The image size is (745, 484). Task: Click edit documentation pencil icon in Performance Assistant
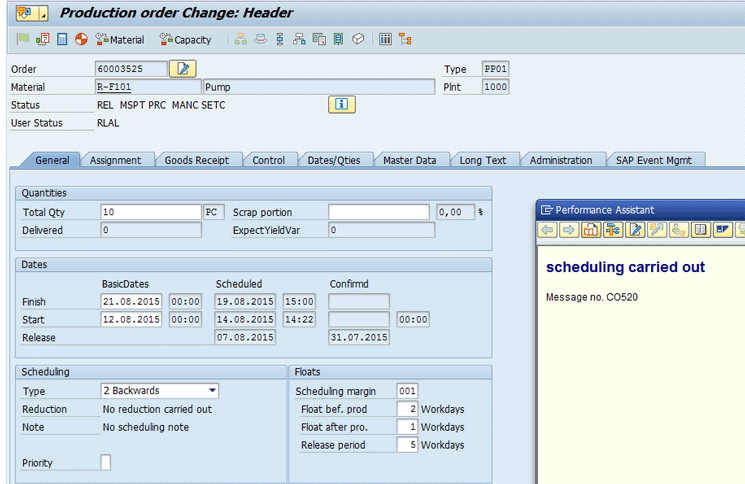pyautogui.click(x=635, y=230)
